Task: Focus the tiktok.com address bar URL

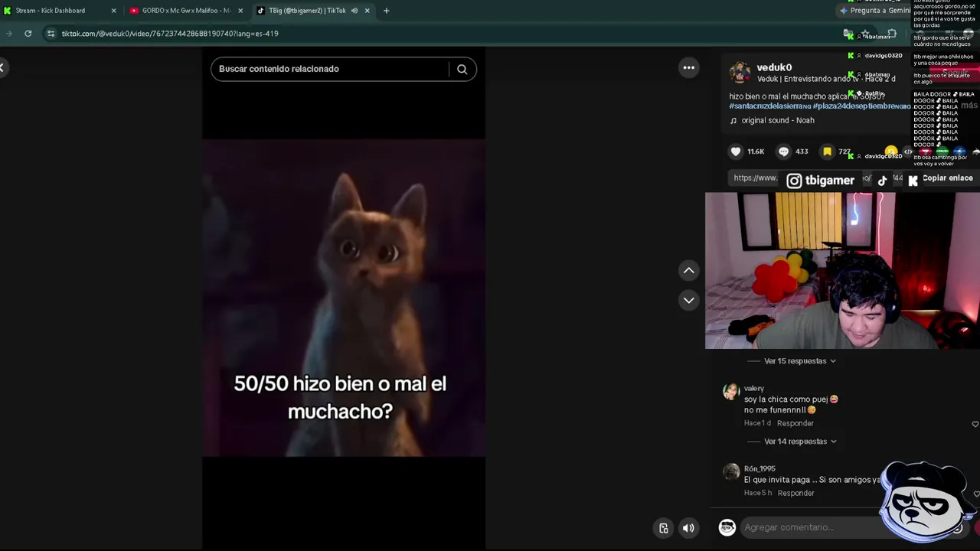Action: [x=170, y=34]
